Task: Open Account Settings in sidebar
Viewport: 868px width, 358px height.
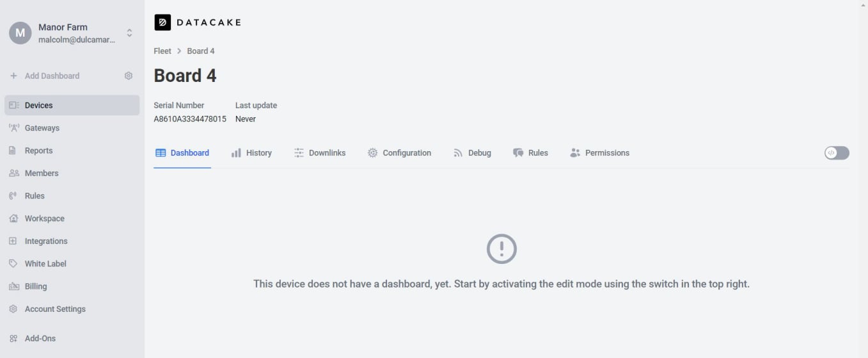Action: pos(54,309)
